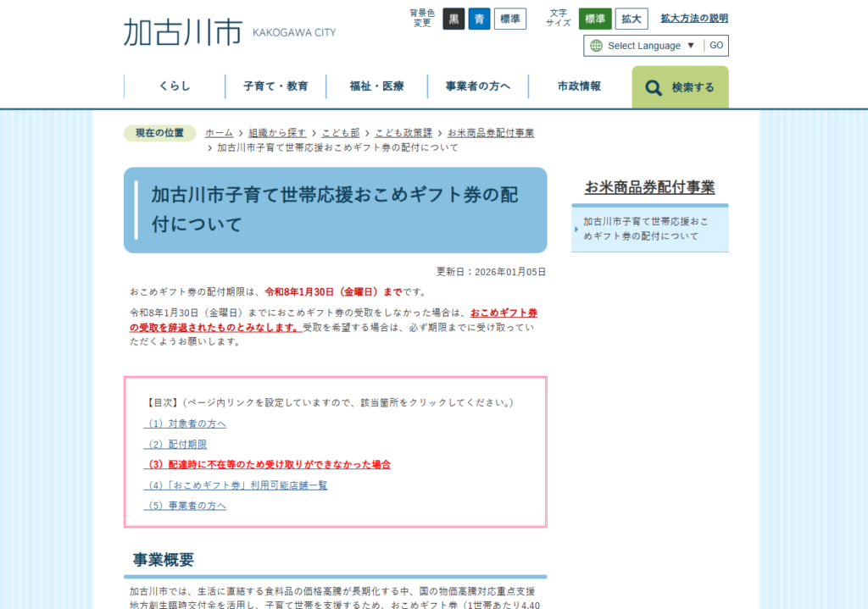Click the 検索する magnifying glass icon
This screenshot has width=868, height=609.
point(653,87)
